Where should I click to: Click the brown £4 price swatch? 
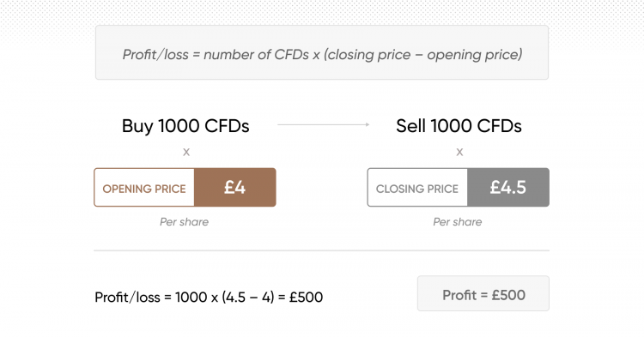[x=235, y=187]
